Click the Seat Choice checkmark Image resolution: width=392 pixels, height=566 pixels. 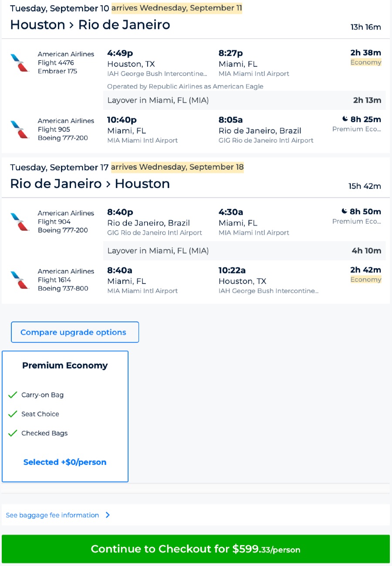(13, 414)
